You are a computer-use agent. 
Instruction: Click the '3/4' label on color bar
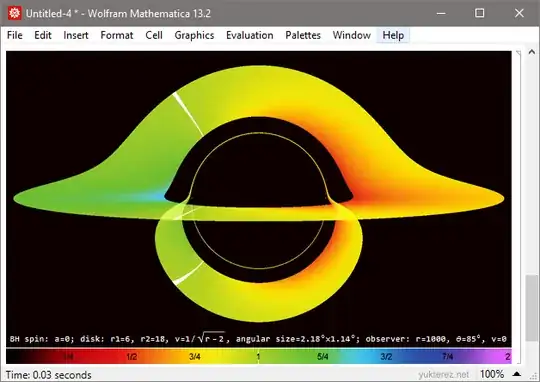(x=195, y=357)
